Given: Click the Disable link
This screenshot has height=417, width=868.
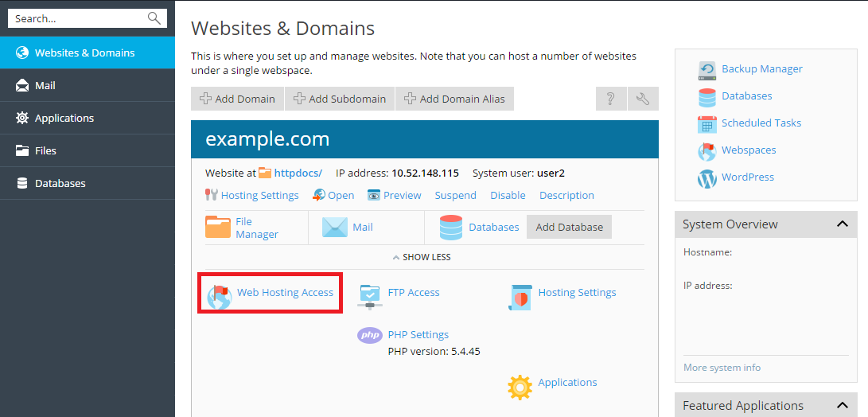Looking at the screenshot, I should 508,196.
